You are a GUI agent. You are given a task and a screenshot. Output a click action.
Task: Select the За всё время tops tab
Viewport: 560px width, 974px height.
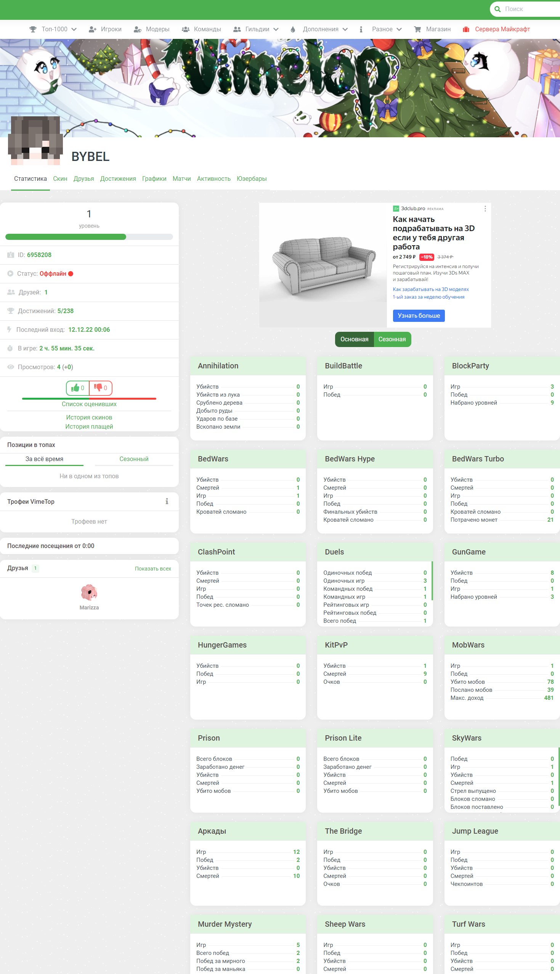[x=44, y=459]
